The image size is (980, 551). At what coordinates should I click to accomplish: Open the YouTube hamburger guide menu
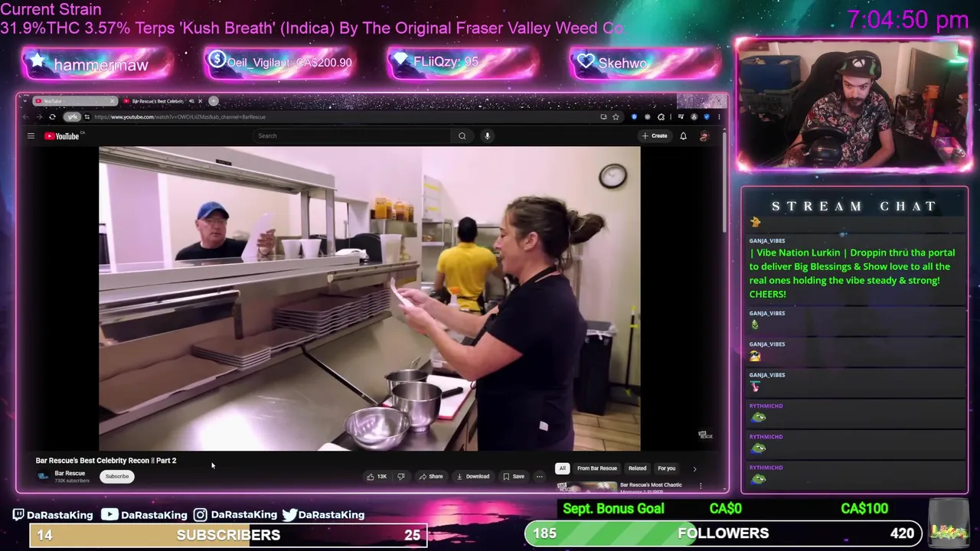31,136
